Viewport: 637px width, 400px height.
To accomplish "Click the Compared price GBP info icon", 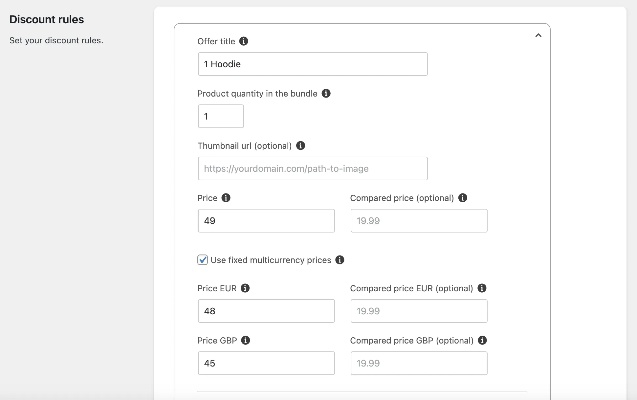I will (x=482, y=340).
